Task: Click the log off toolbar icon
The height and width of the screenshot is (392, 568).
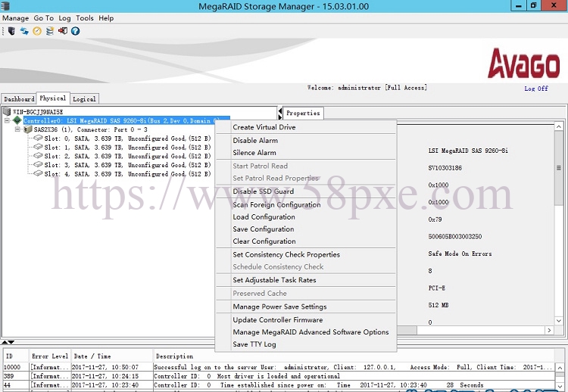Action: coord(63,31)
